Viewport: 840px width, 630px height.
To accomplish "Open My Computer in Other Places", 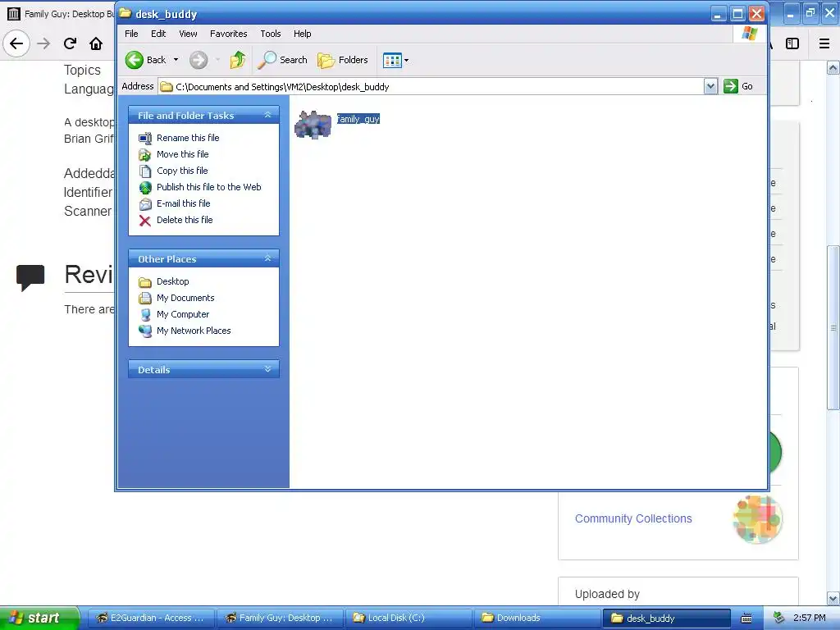I will (183, 314).
